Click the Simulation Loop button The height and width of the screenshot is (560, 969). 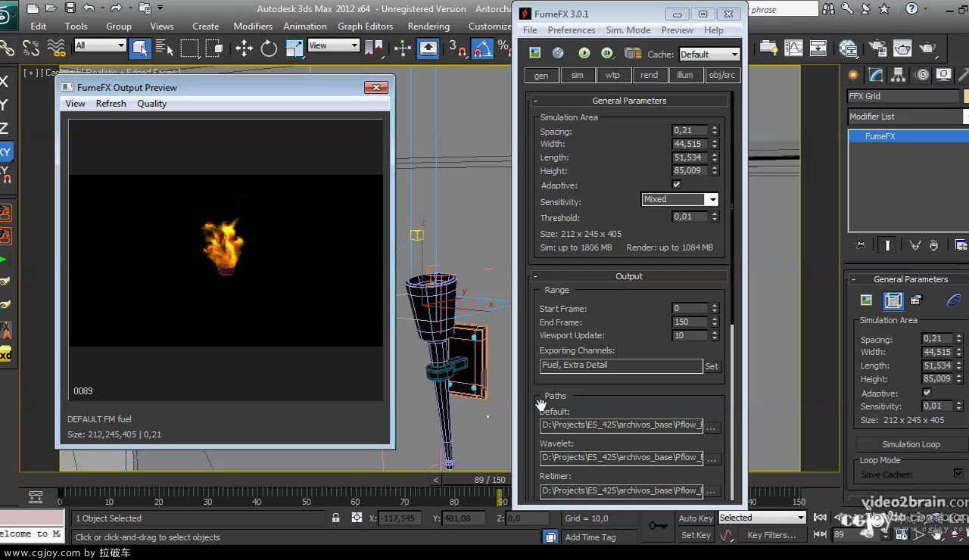[911, 444]
